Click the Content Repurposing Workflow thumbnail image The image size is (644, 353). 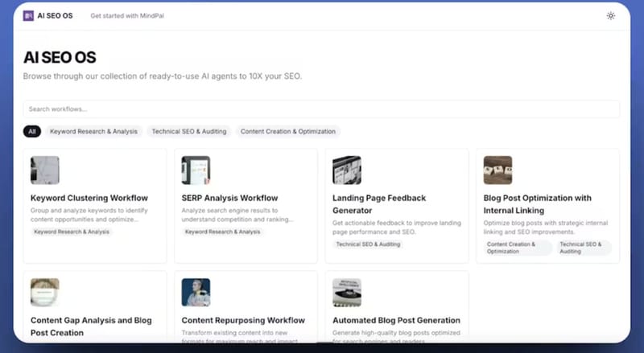[x=196, y=292]
